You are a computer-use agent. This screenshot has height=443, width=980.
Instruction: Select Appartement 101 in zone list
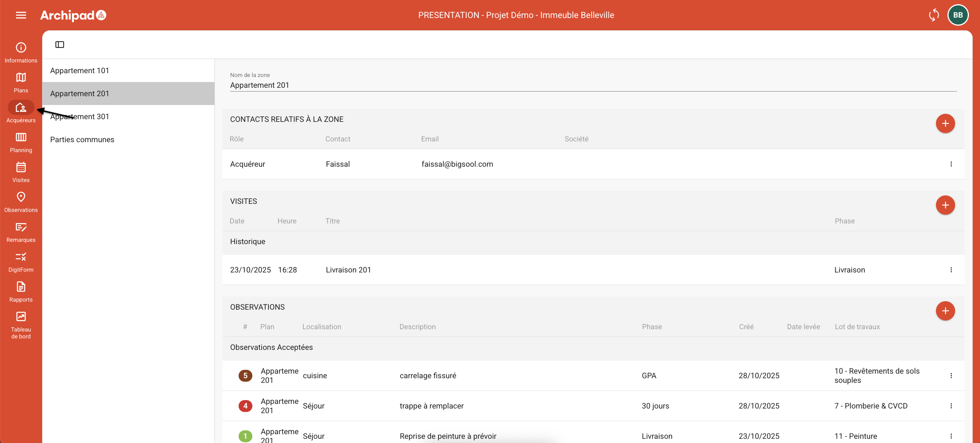80,71
